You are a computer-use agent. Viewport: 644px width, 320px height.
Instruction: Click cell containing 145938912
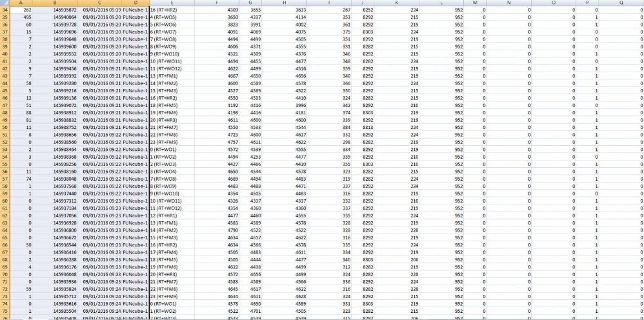point(55,112)
